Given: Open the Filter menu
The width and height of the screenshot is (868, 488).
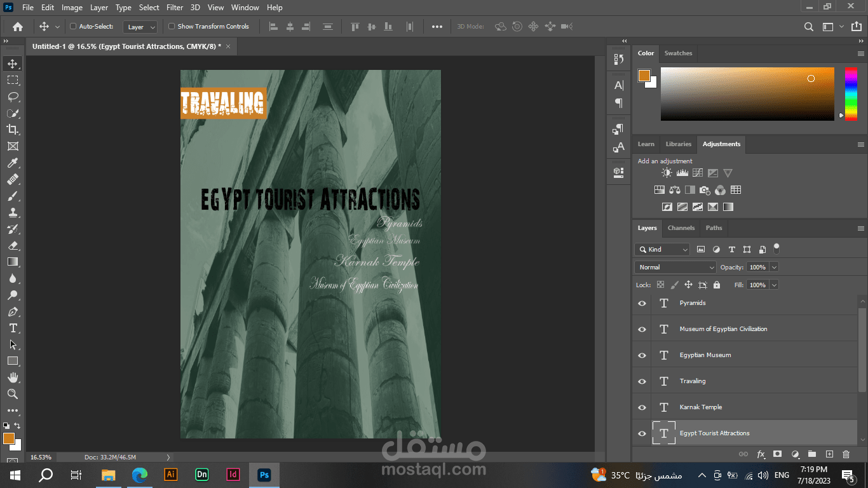Looking at the screenshot, I should tap(175, 8).
